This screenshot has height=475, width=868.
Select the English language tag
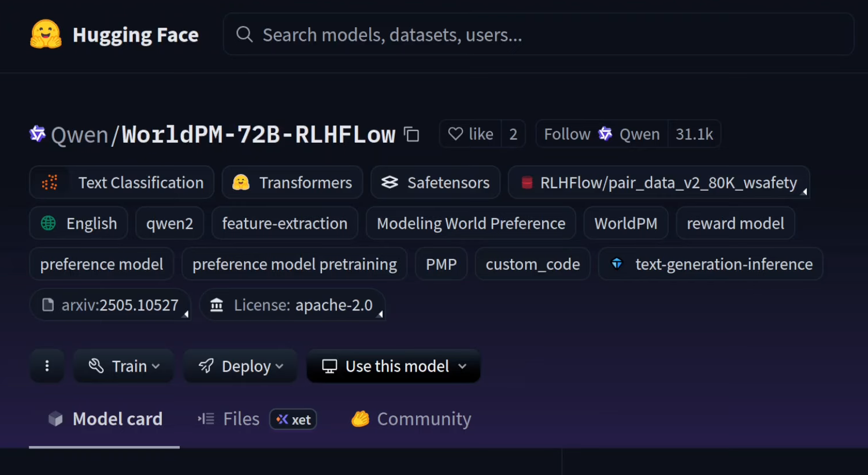(x=79, y=223)
